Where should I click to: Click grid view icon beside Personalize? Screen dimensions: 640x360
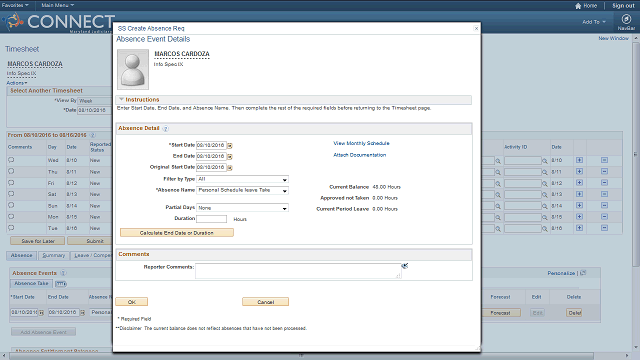click(583, 273)
